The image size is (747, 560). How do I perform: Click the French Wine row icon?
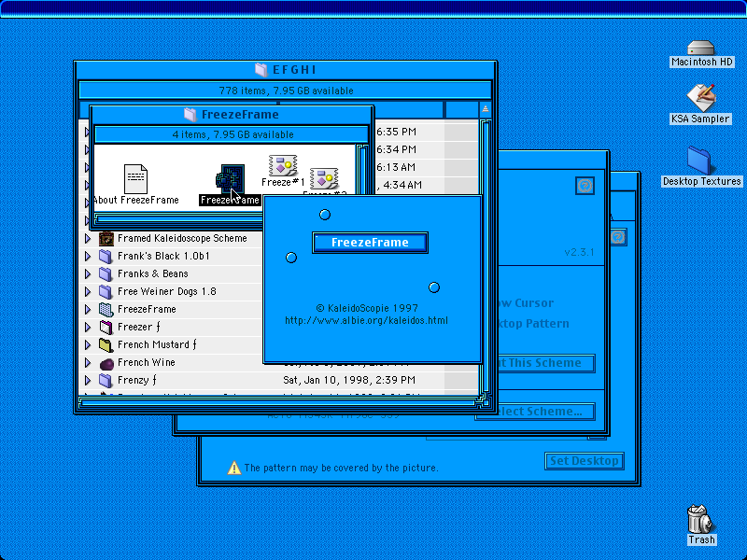(106, 363)
